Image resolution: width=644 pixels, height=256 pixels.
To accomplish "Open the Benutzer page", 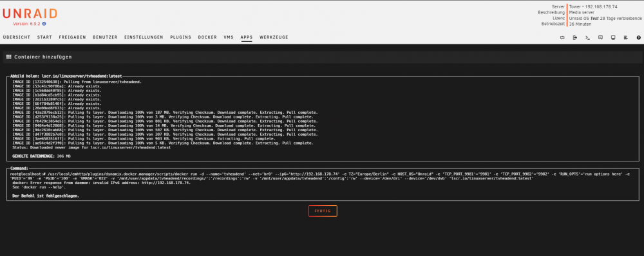I will click(105, 37).
